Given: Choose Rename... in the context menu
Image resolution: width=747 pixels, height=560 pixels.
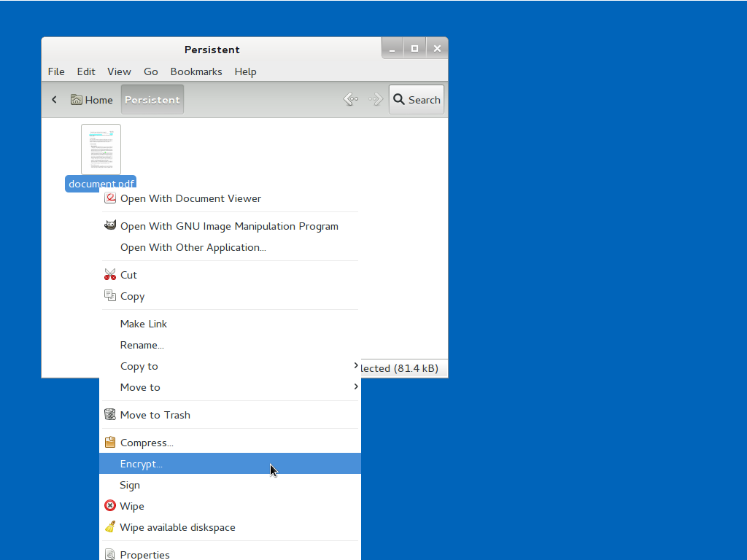Looking at the screenshot, I should tap(142, 345).
